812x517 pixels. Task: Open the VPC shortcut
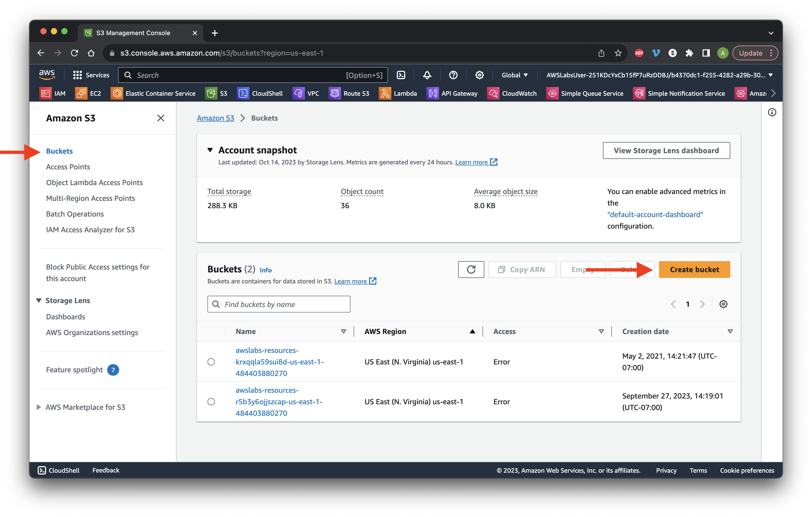coord(305,94)
